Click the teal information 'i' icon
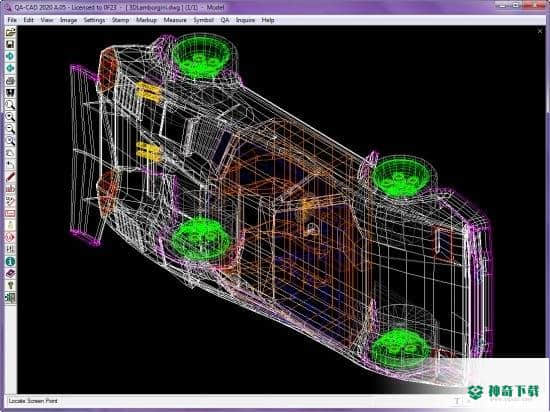This screenshot has height=412, width=550. [x=11, y=261]
